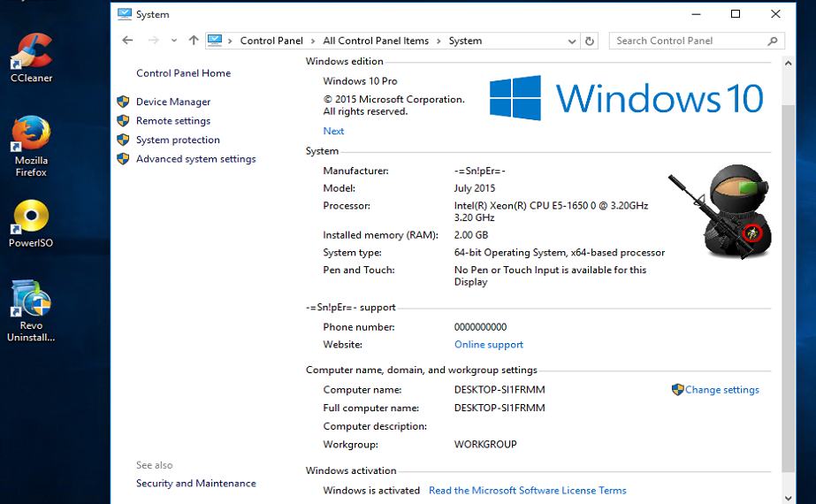The image size is (816, 504).
Task: Read the Microsoft Software License Terms
Action: click(x=528, y=491)
